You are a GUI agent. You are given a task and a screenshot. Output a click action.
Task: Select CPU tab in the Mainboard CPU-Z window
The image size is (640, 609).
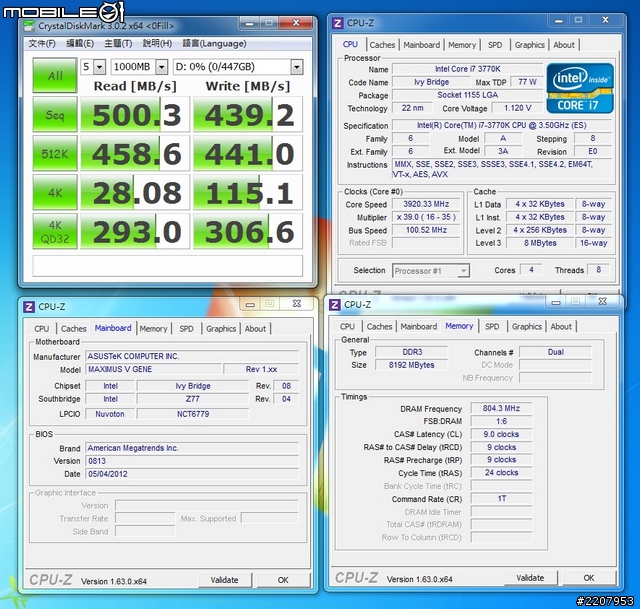(x=42, y=329)
